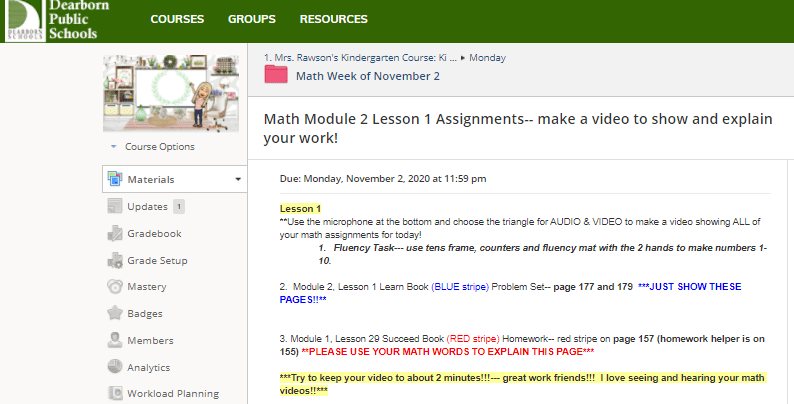Go to the Monday breadcrumb
The image size is (794, 404).
487,58
